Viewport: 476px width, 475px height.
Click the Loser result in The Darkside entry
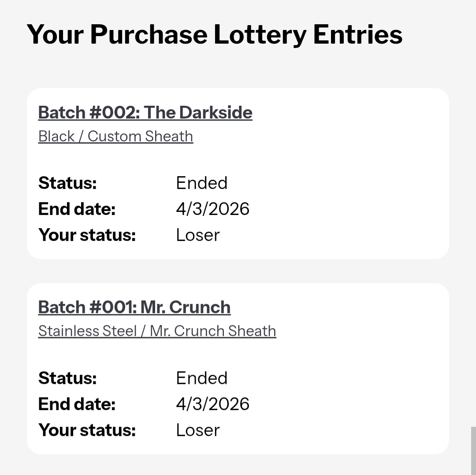point(197,235)
